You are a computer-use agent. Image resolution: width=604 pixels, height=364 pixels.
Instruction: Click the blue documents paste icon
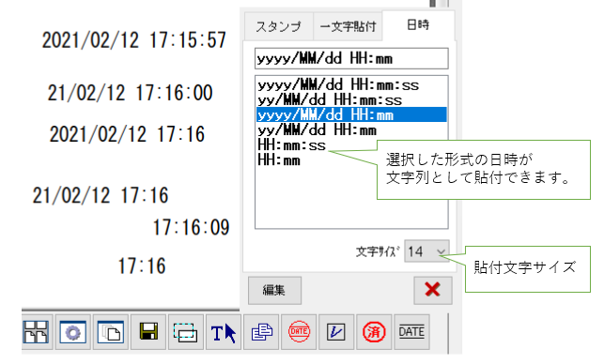pyautogui.click(x=261, y=332)
